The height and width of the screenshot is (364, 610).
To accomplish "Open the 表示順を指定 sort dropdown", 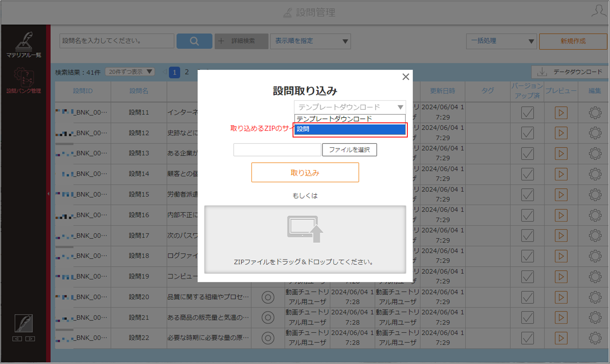I will (310, 41).
